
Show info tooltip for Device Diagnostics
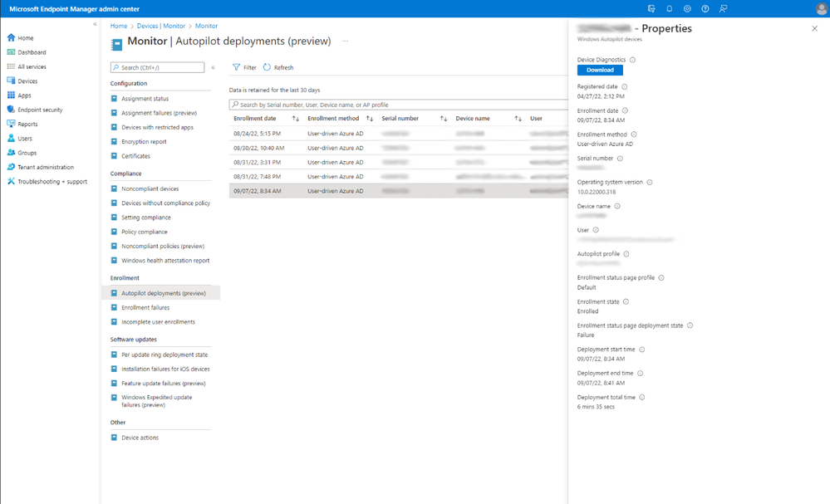632,60
